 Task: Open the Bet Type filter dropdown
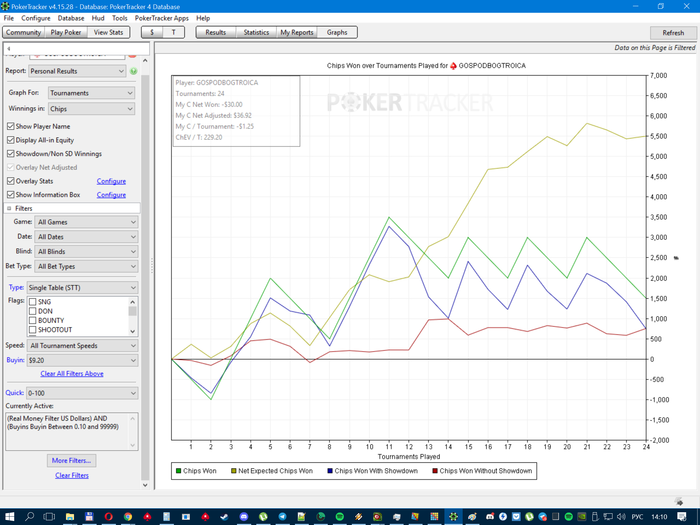pyautogui.click(x=87, y=266)
